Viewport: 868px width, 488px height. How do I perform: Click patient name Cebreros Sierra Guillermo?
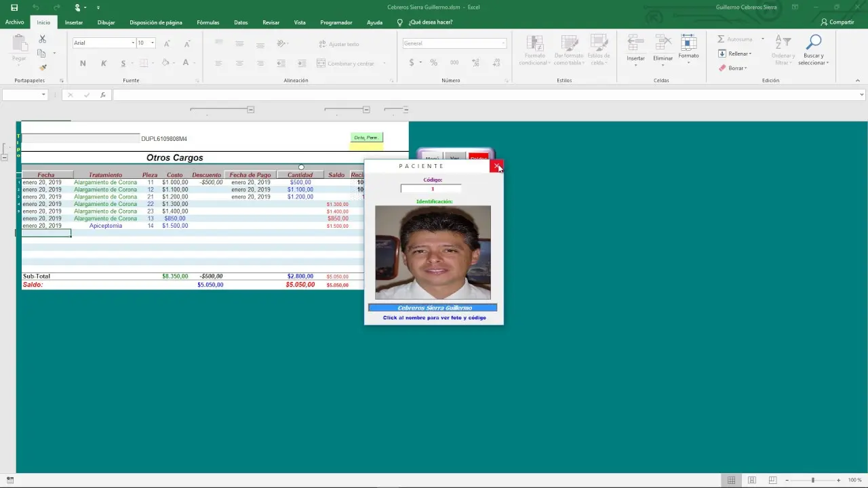[x=433, y=308]
